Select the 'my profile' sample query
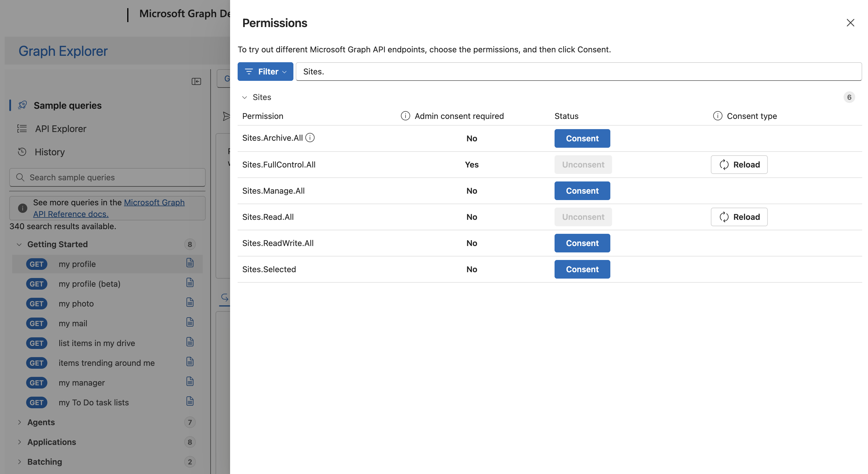Screen dimensions: 868x474 [107, 264]
